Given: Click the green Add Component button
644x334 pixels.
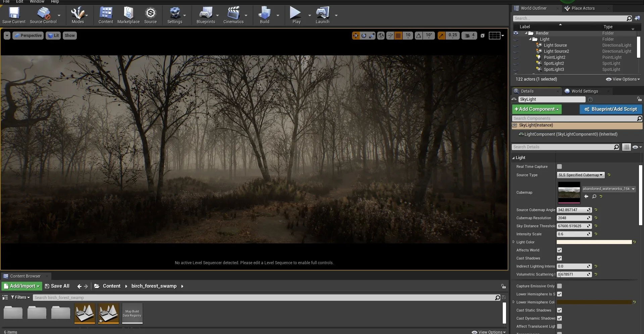Looking at the screenshot, I should coord(536,109).
